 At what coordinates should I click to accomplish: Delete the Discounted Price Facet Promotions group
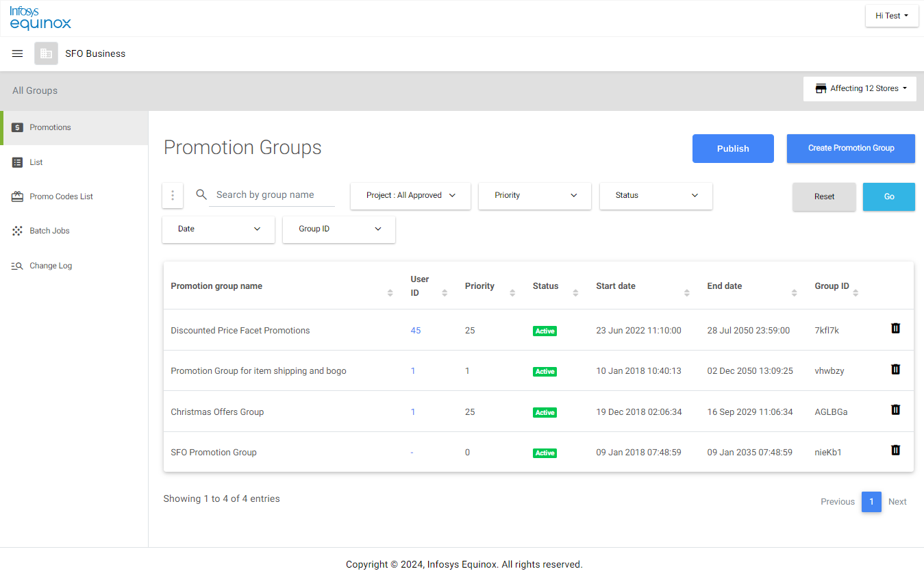pos(895,329)
